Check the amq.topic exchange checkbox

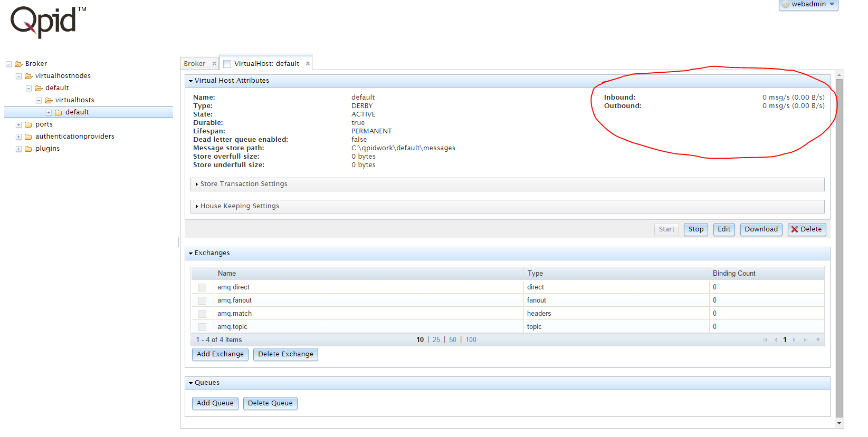pos(202,327)
